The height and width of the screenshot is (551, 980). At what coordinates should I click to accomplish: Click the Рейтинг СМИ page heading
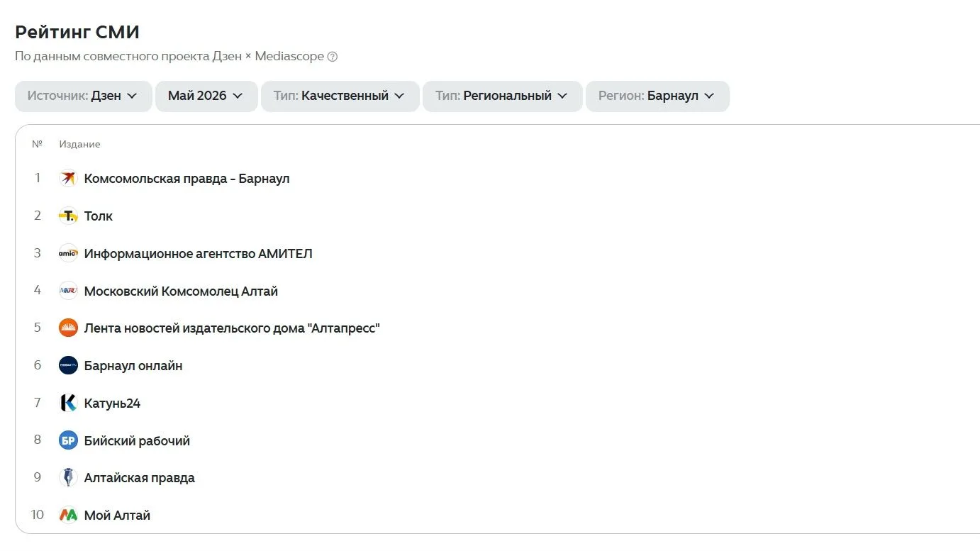click(x=77, y=32)
